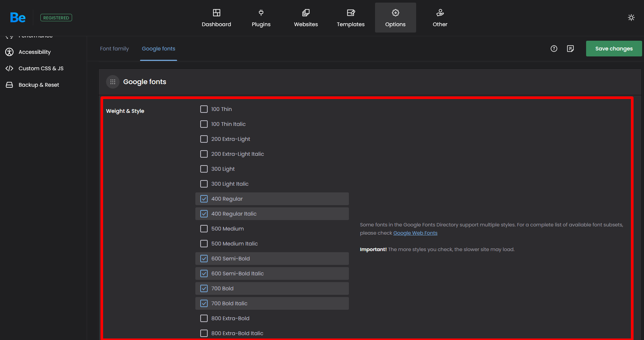
Task: Open Backup & Reset label in sidebar
Action: tap(39, 85)
